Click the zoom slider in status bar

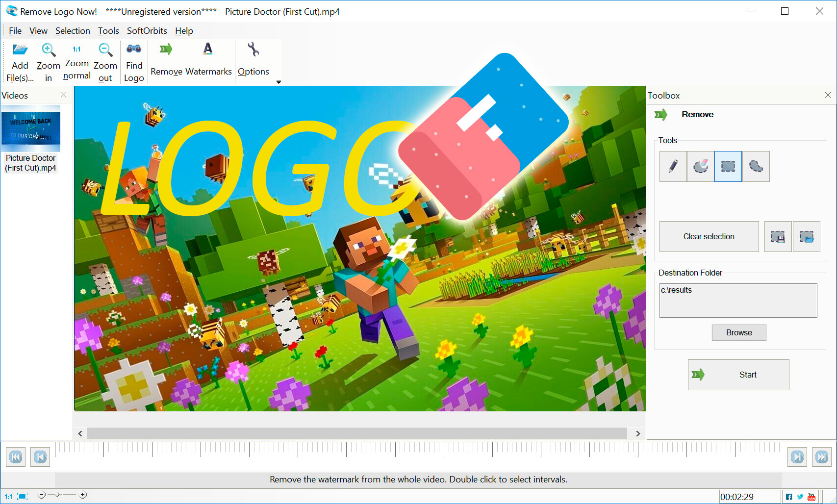tap(62, 495)
